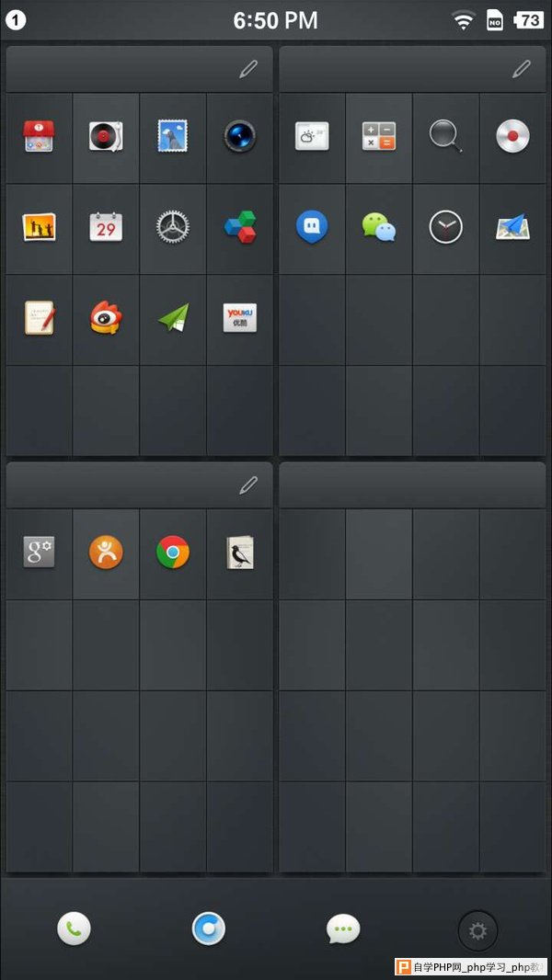Open the blue circle browser in dock
Screen dimensions: 552x980
coord(208,929)
